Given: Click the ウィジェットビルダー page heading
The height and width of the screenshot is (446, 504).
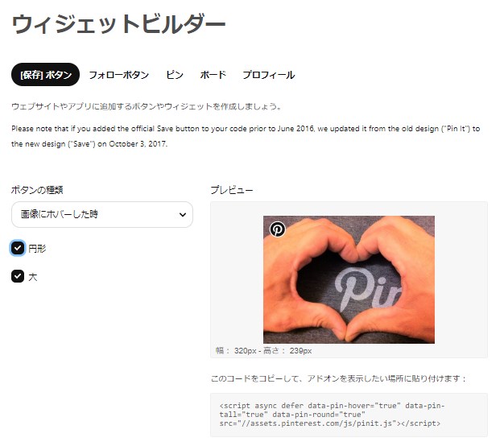Looking at the screenshot, I should [x=118, y=24].
